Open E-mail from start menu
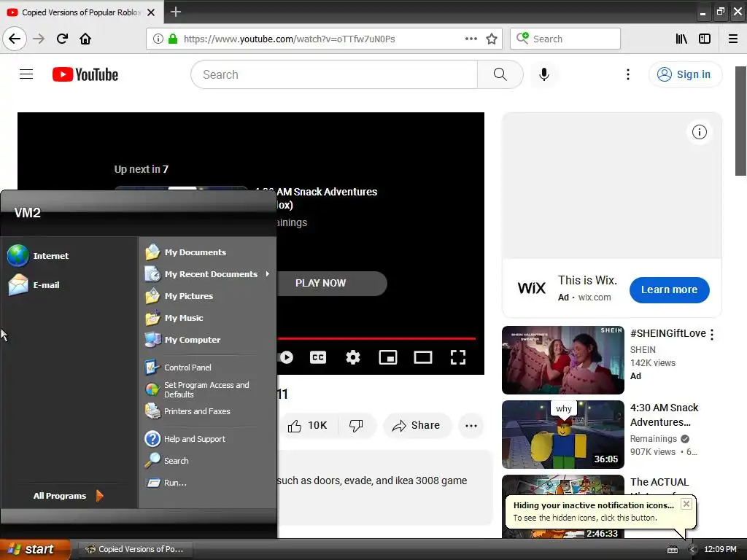This screenshot has height=560, width=747. pos(34,285)
